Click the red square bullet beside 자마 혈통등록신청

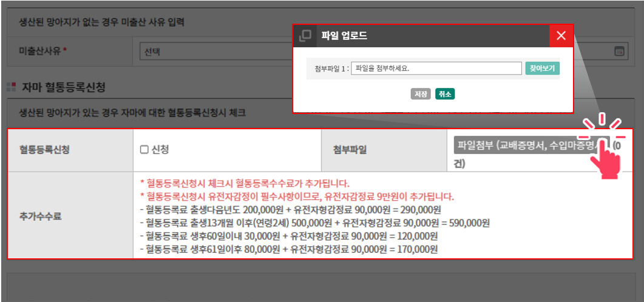[x=11, y=87]
